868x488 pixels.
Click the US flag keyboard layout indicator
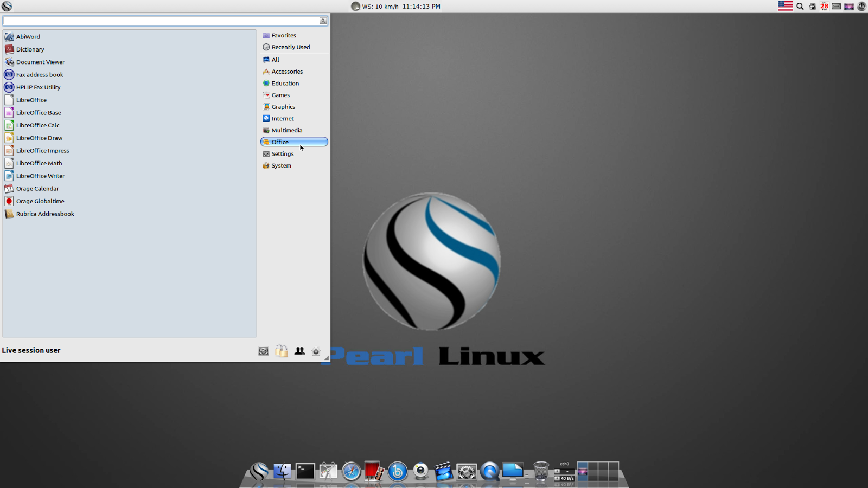(785, 7)
